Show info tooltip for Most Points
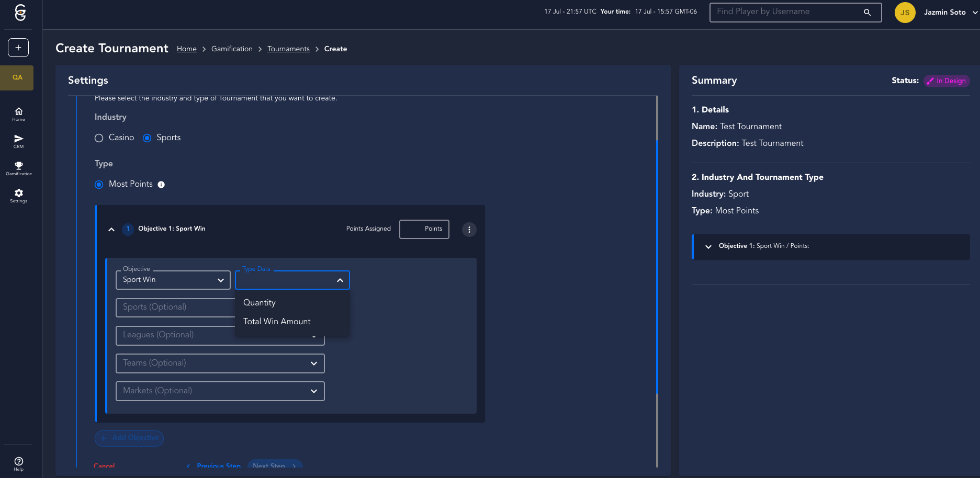This screenshot has width=980, height=478. [161, 185]
